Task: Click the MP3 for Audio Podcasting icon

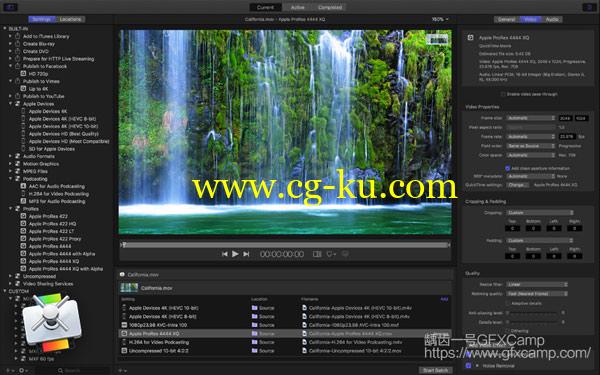Action: 23,201
